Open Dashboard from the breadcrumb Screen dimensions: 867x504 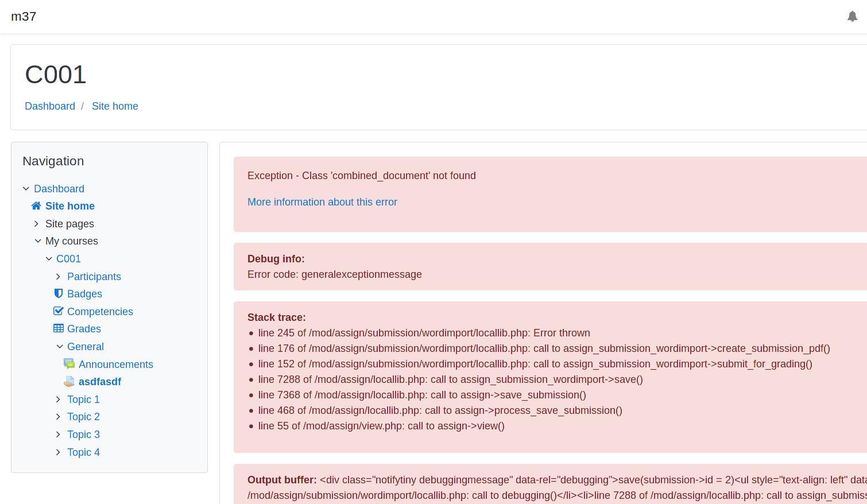click(x=50, y=106)
